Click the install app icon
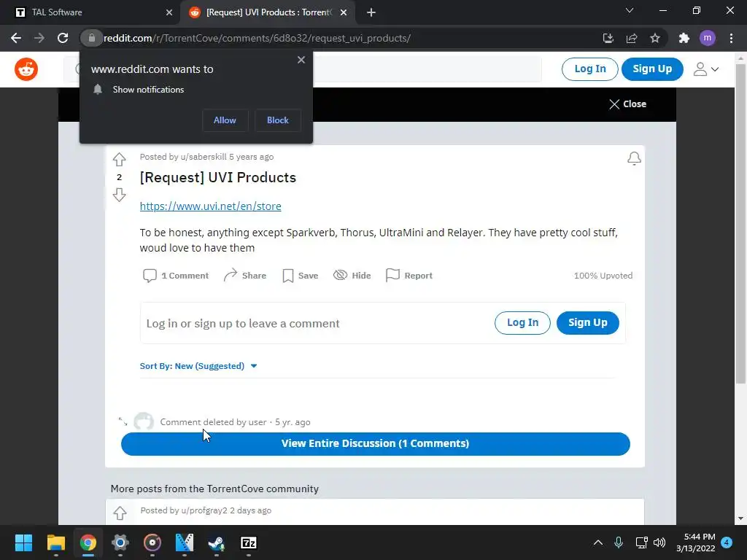 608,38
